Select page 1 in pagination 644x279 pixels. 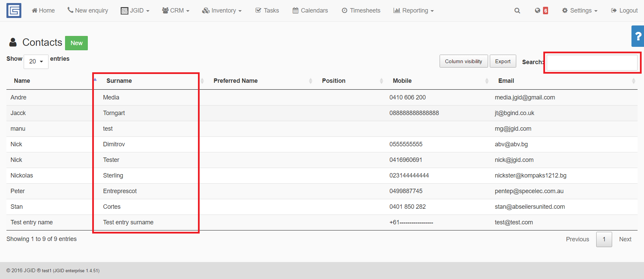[x=604, y=239]
